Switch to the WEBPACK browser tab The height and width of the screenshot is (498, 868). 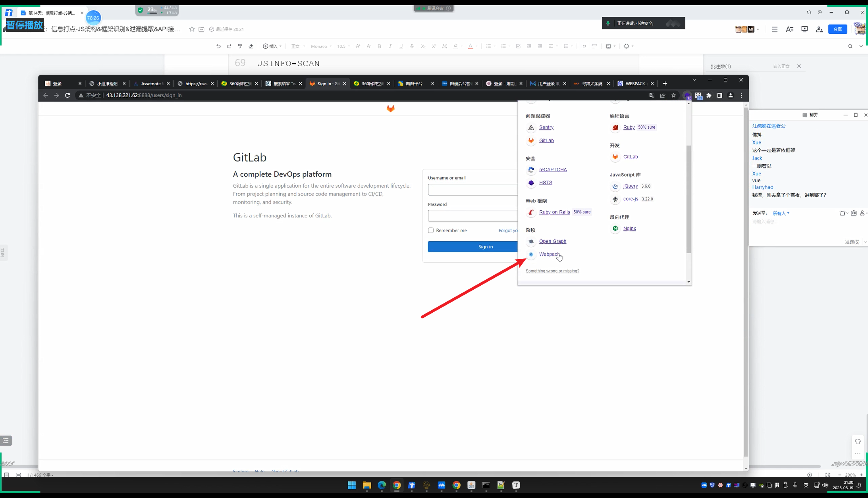click(635, 84)
